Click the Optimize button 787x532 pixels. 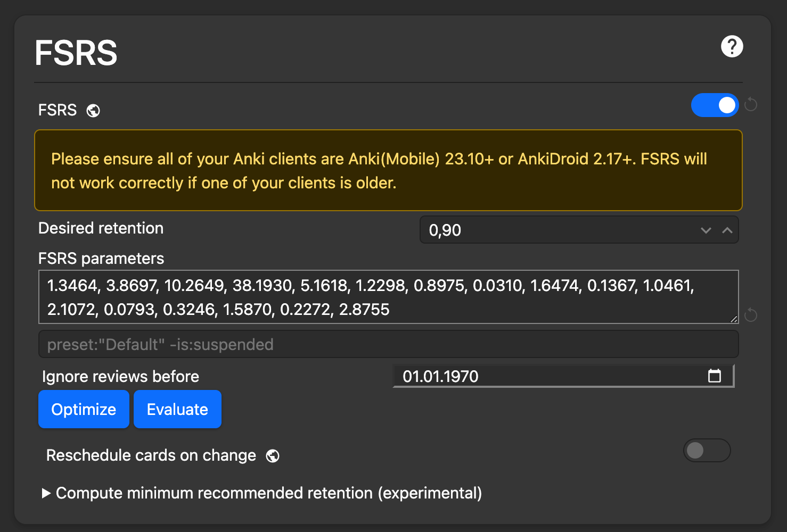[84, 409]
